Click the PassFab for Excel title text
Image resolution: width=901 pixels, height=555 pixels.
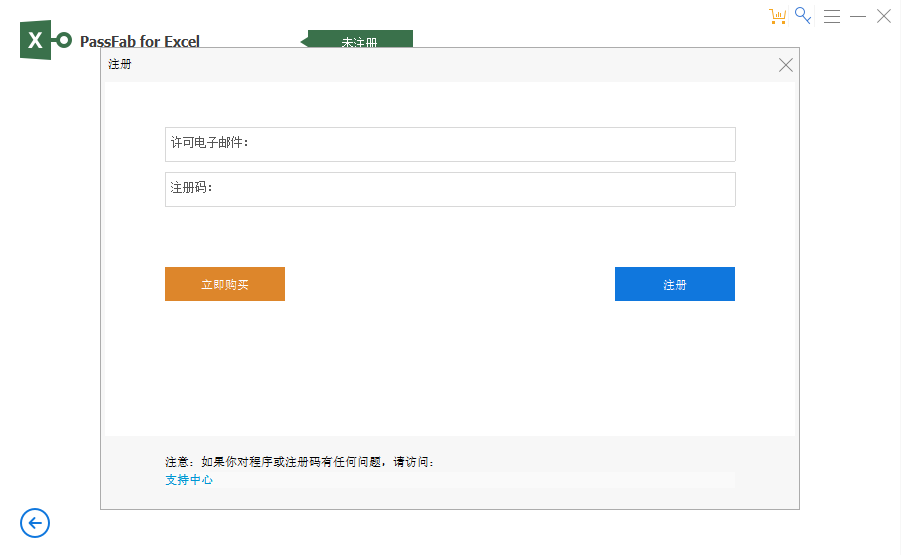tap(140, 42)
